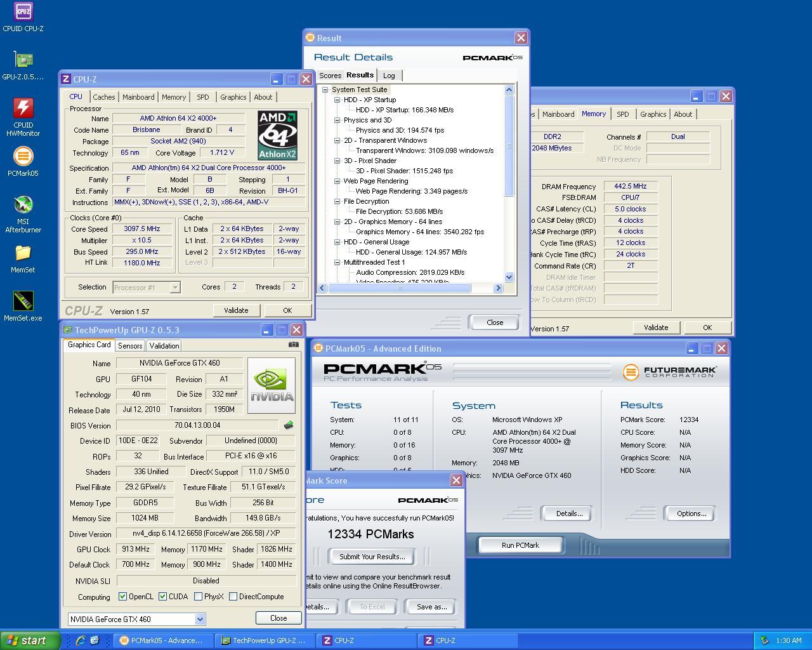
Task: Click the Core Speed 3097.5 MHz value
Action: click(142, 229)
